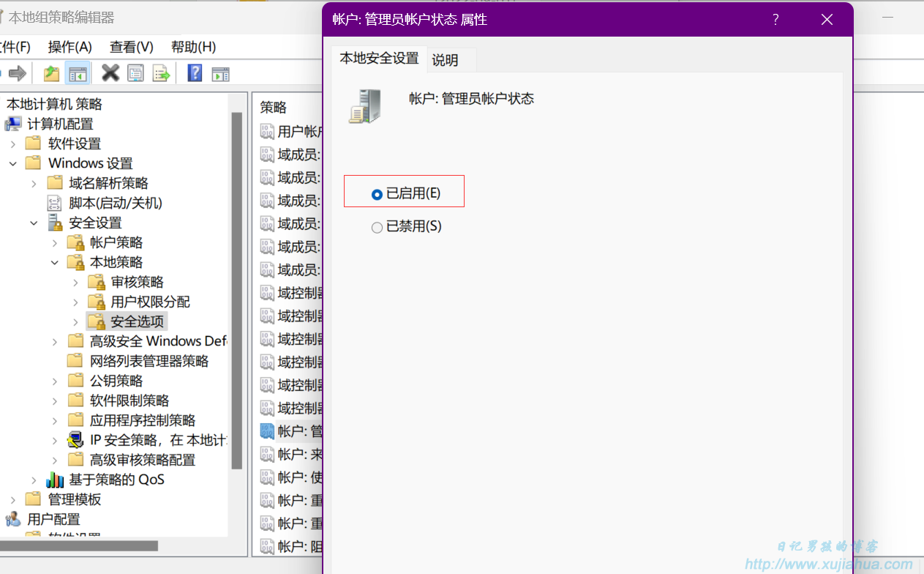Collapse the 安全设置 tree node

tap(34, 223)
